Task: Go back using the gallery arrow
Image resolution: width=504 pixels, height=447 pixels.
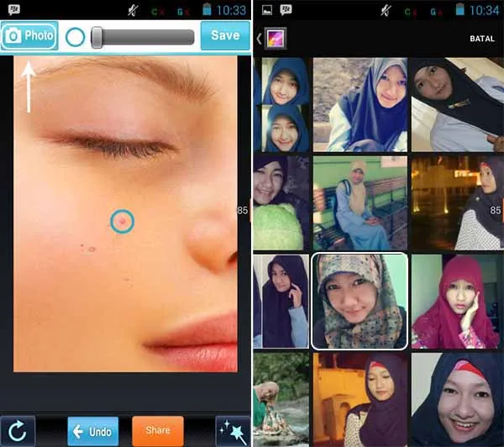Action: [259, 39]
